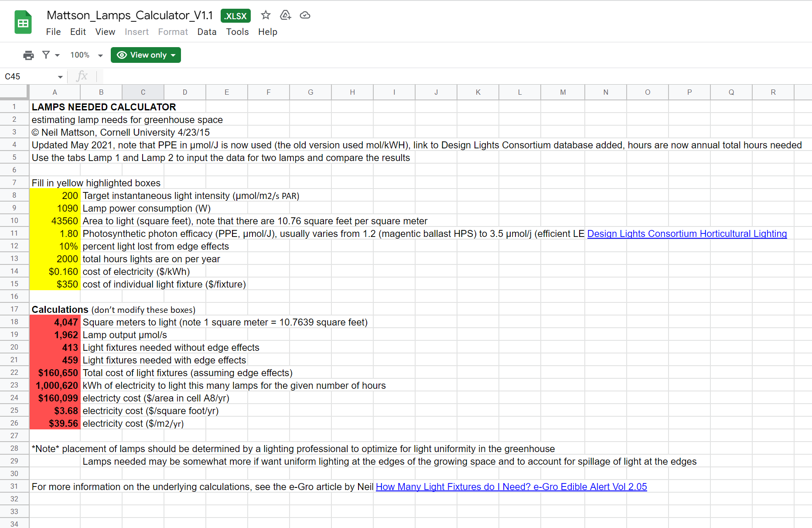Click 'total hours lights are on per year'
The image size is (812, 528).
pyautogui.click(x=151, y=259)
